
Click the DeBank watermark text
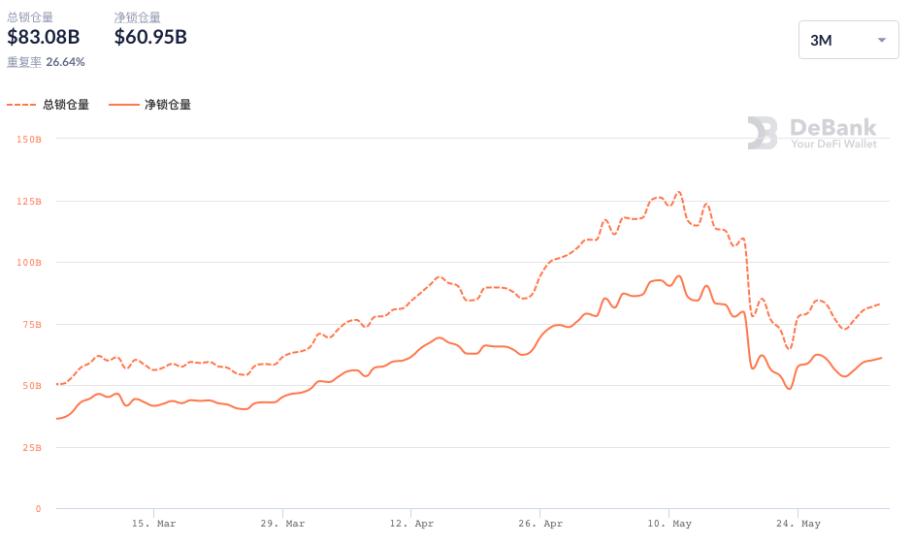(x=832, y=127)
